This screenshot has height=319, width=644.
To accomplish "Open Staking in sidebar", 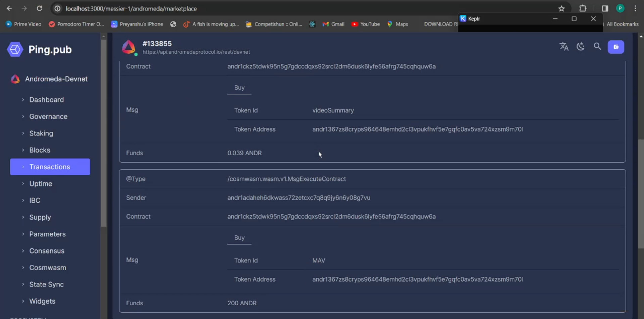I will point(41,133).
